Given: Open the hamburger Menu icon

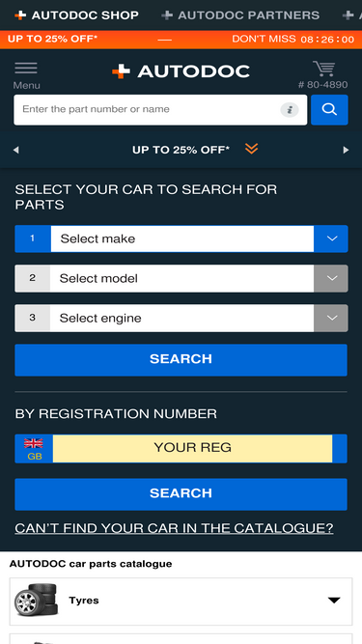Looking at the screenshot, I should [26, 69].
